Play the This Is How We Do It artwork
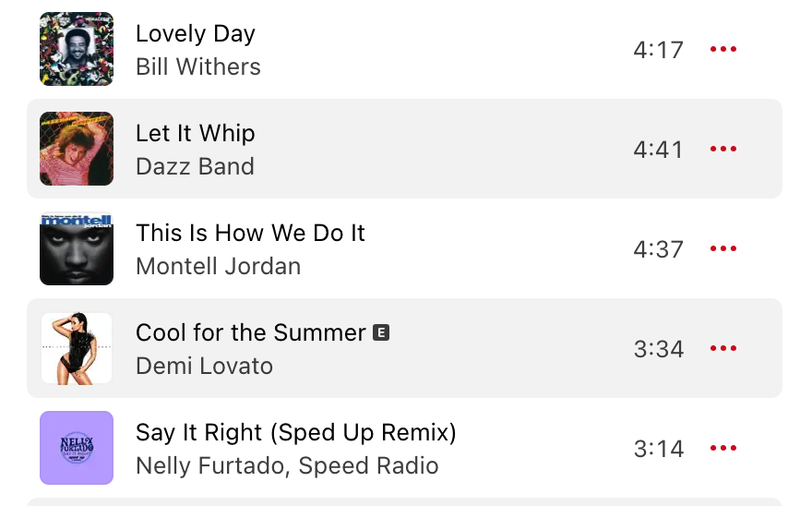 pyautogui.click(x=77, y=249)
